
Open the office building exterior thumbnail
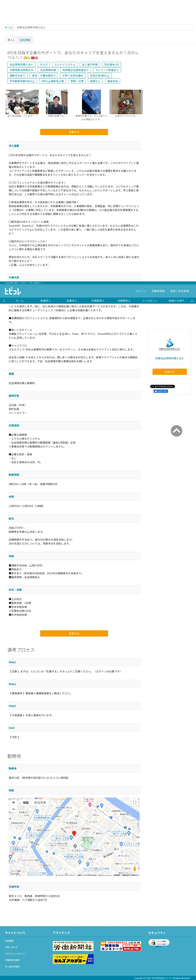point(91,102)
